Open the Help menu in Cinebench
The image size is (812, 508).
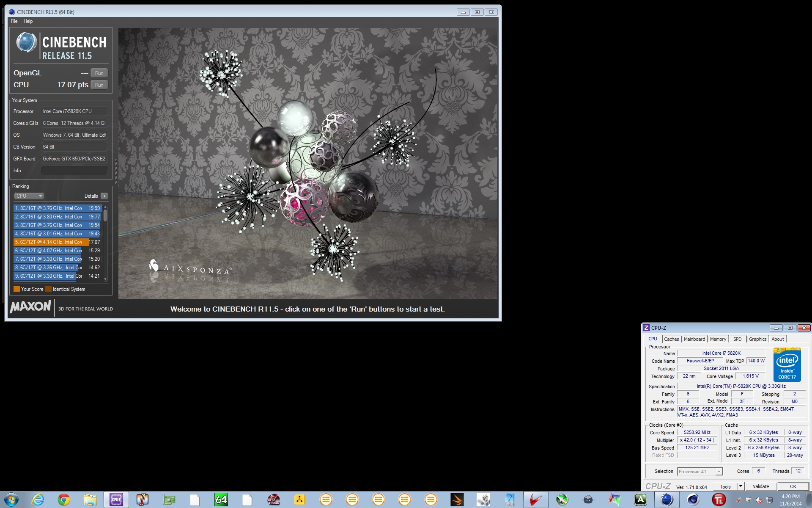point(28,21)
